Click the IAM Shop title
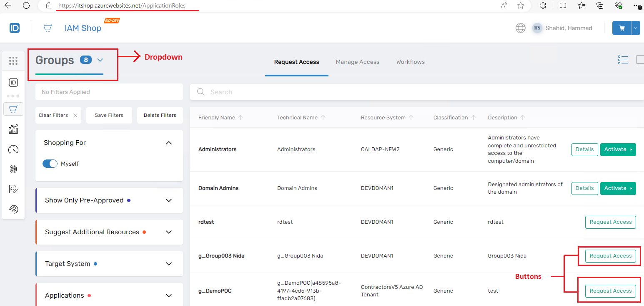 [83, 28]
